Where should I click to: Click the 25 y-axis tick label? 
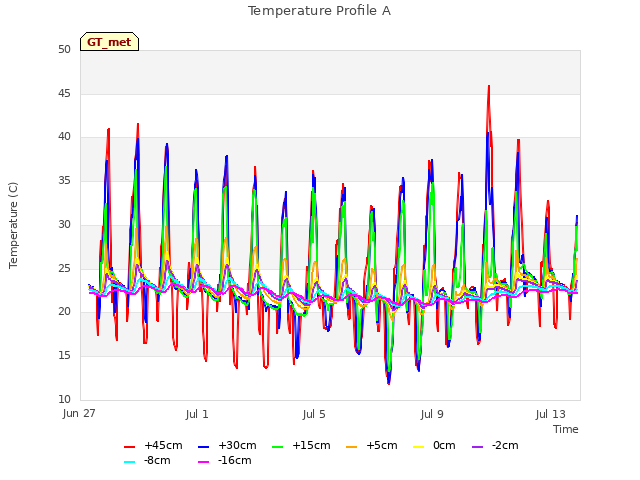click(x=64, y=268)
